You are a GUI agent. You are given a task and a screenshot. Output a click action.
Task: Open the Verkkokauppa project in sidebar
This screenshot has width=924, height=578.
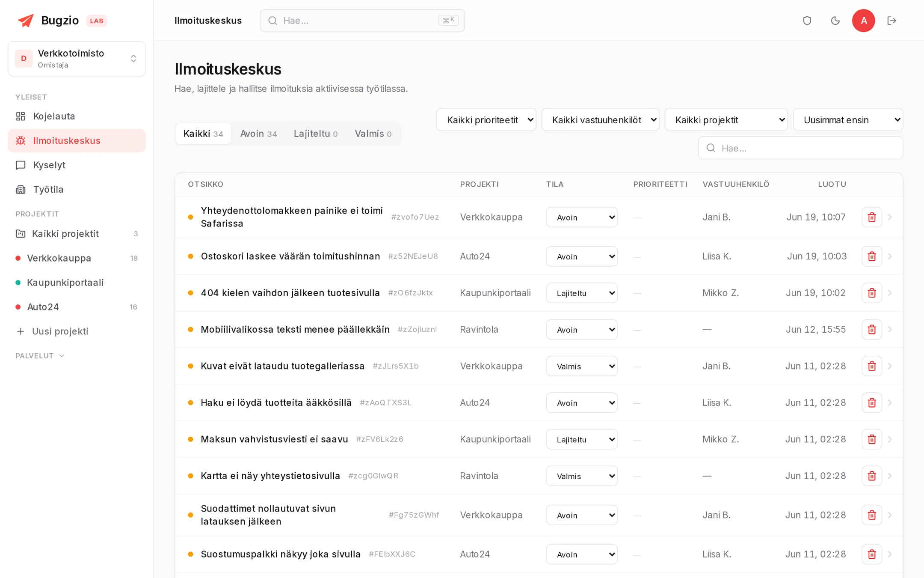coord(77,258)
